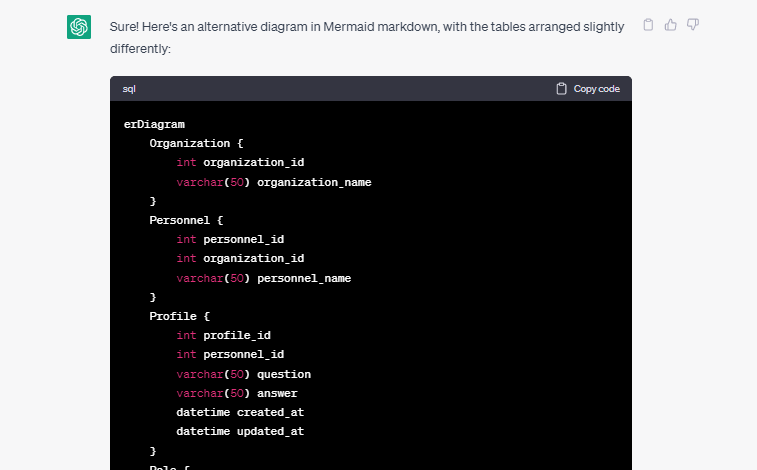This screenshot has width=757, height=470.
Task: Copy the response using the clipboard icon
Action: click(648, 25)
